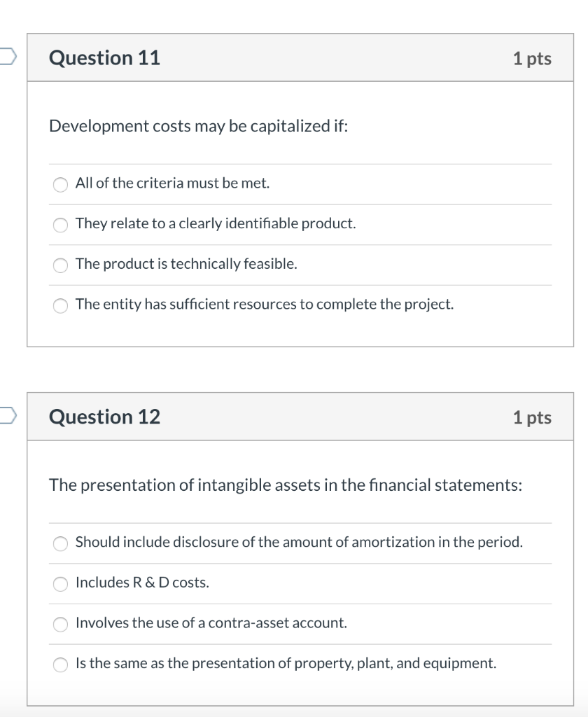Click the Question 12 prompt about intangible assets
This screenshot has width=588, height=717.
click(286, 485)
